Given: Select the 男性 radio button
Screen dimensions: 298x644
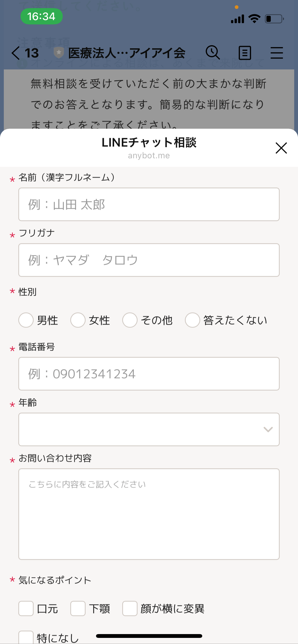Looking at the screenshot, I should point(26,320).
